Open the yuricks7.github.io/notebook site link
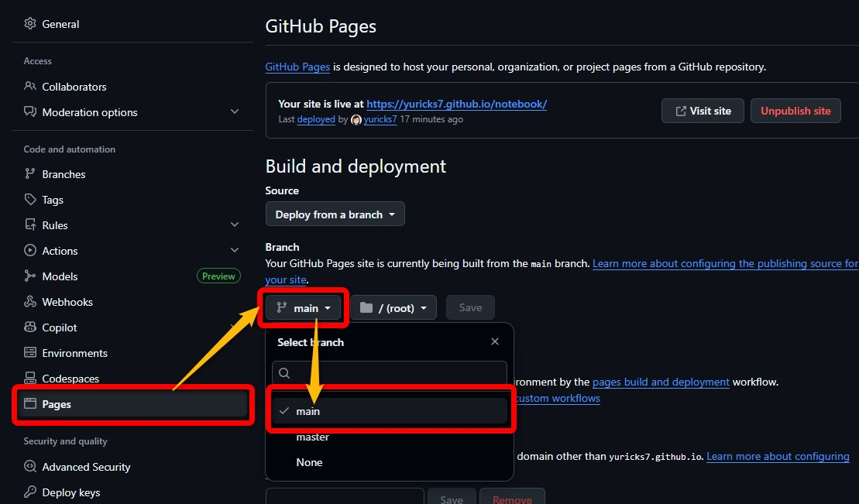859x504 pixels. click(457, 104)
